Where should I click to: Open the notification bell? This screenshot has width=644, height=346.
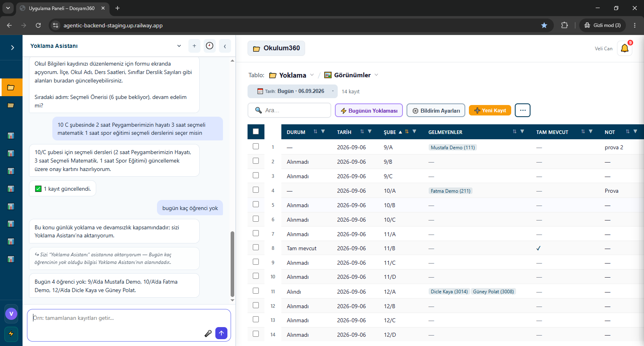pyautogui.click(x=625, y=48)
